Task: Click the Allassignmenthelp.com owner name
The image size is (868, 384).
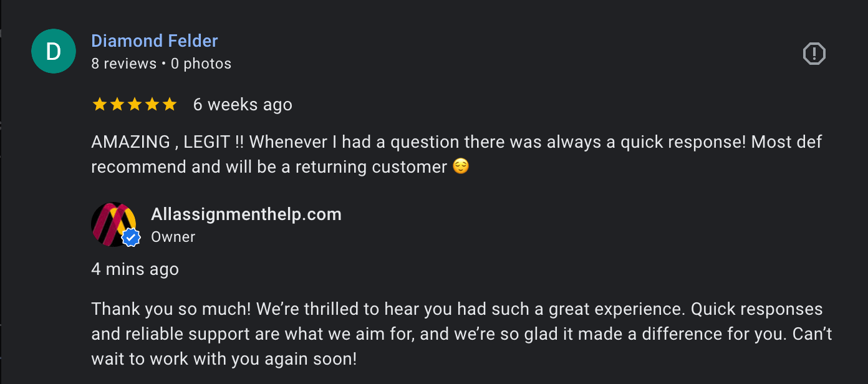Action: (x=246, y=214)
